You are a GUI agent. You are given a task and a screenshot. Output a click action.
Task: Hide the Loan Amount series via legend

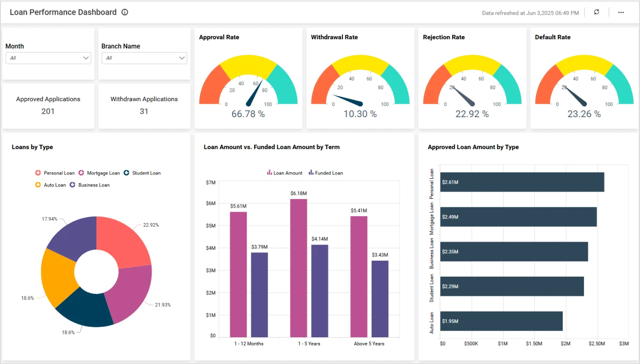(284, 173)
